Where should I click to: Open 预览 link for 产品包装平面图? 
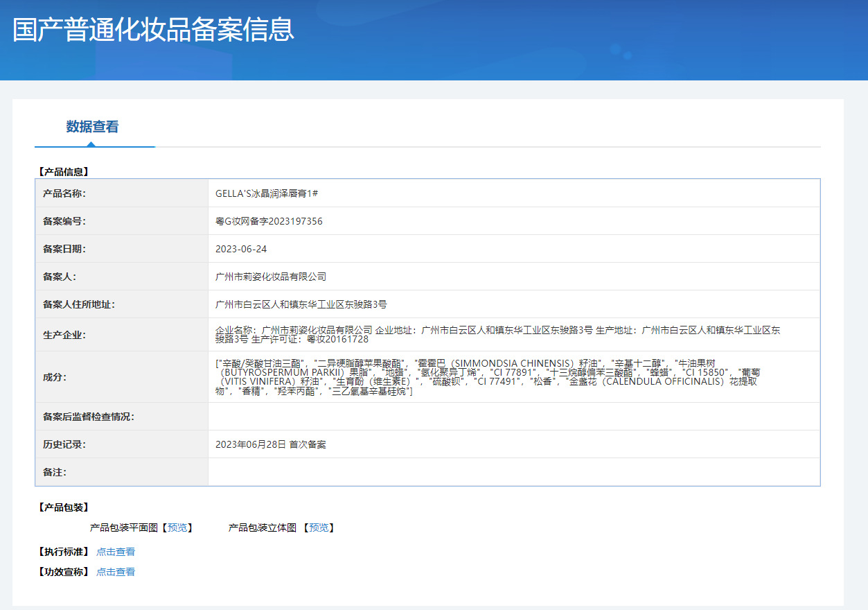tap(177, 528)
